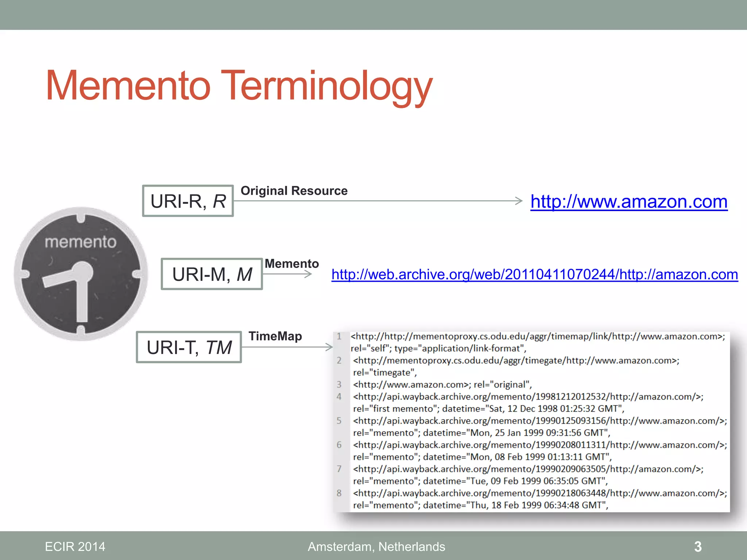
Task: Click TimeMap line 3 rel="original" entry
Action: [x=442, y=384]
